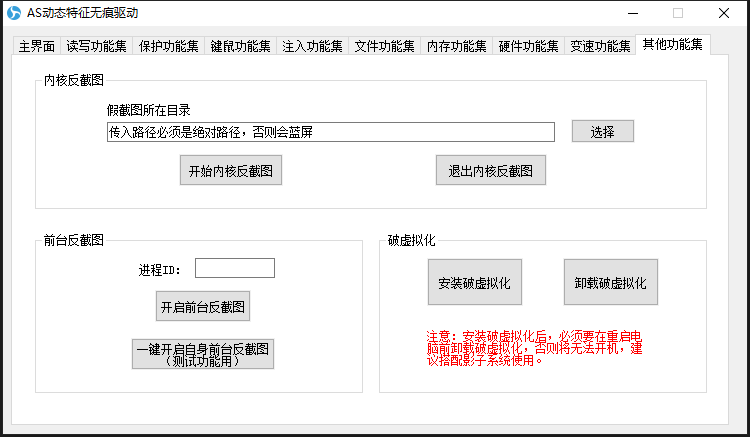
Task: Go to the 键鼠功能集 tab
Action: 240,47
